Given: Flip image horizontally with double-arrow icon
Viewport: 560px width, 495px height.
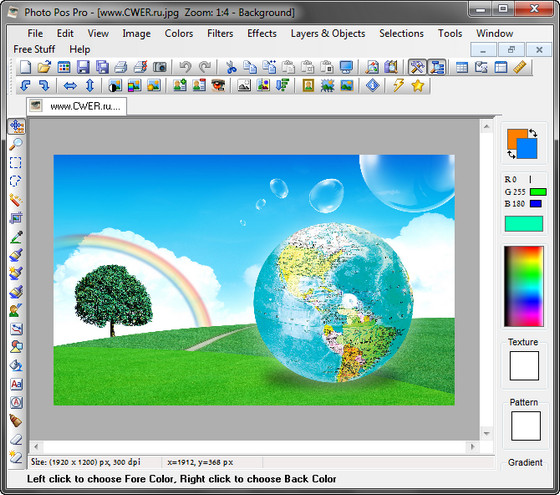Looking at the screenshot, I should (x=70, y=86).
